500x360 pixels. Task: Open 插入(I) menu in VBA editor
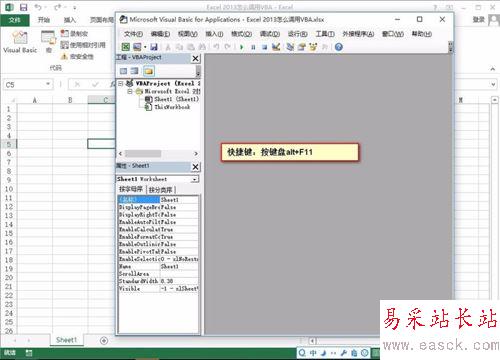click(x=214, y=34)
